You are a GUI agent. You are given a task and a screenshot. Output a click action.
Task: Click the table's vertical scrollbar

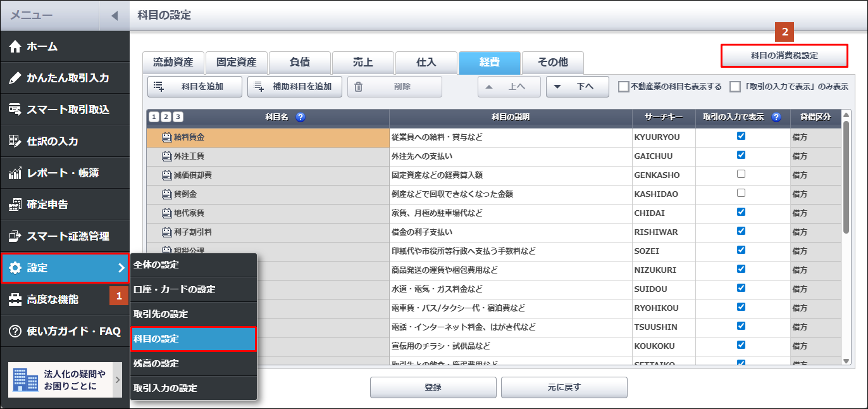846,177
